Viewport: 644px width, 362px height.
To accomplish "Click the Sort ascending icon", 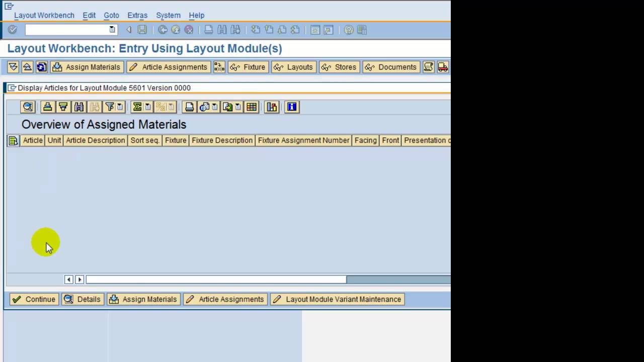I will pos(47,107).
